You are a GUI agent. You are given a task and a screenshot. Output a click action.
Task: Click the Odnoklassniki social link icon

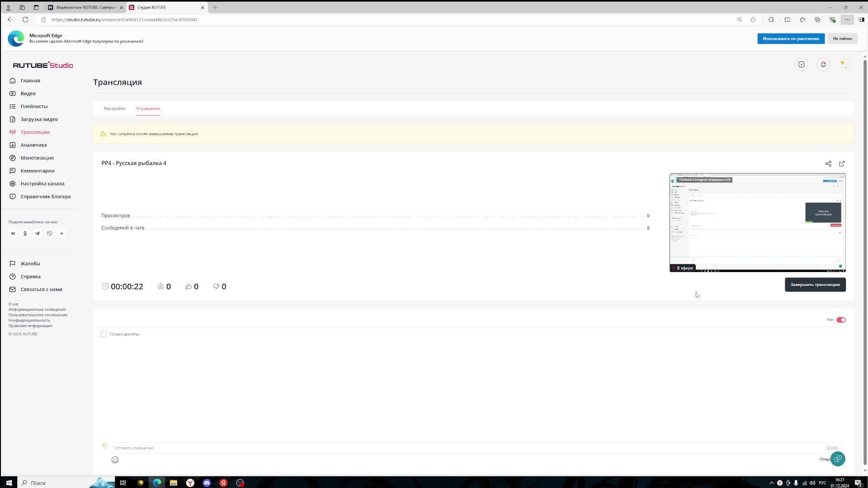tap(25, 234)
